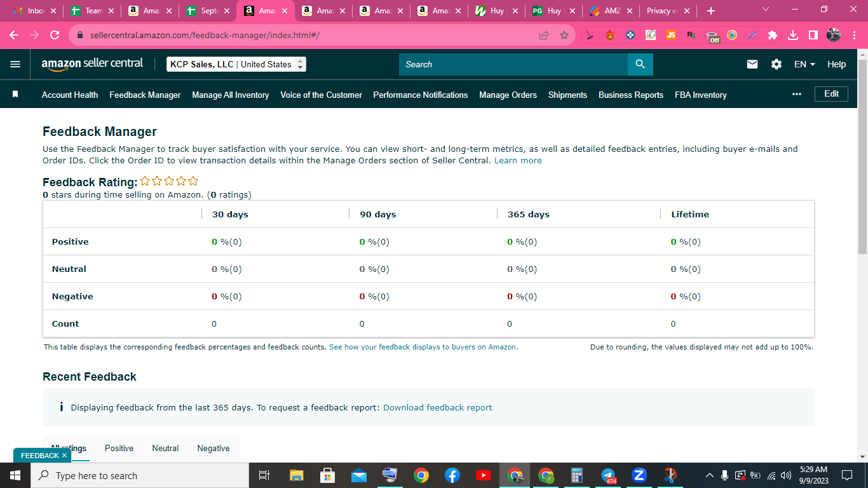Viewport: 868px width, 488px height.
Task: Open the Windows notification center icon
Action: click(846, 475)
